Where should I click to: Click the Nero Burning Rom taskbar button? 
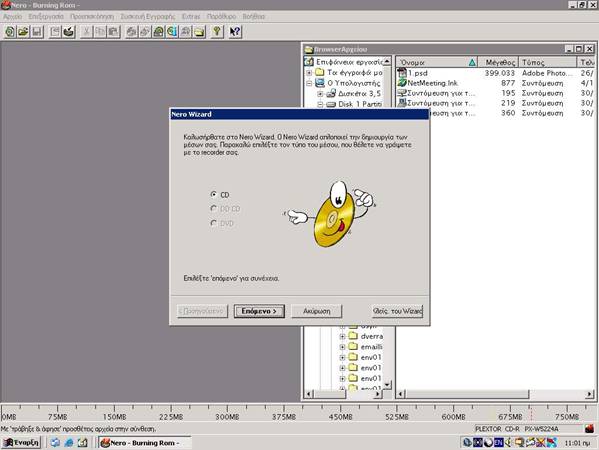(x=144, y=442)
